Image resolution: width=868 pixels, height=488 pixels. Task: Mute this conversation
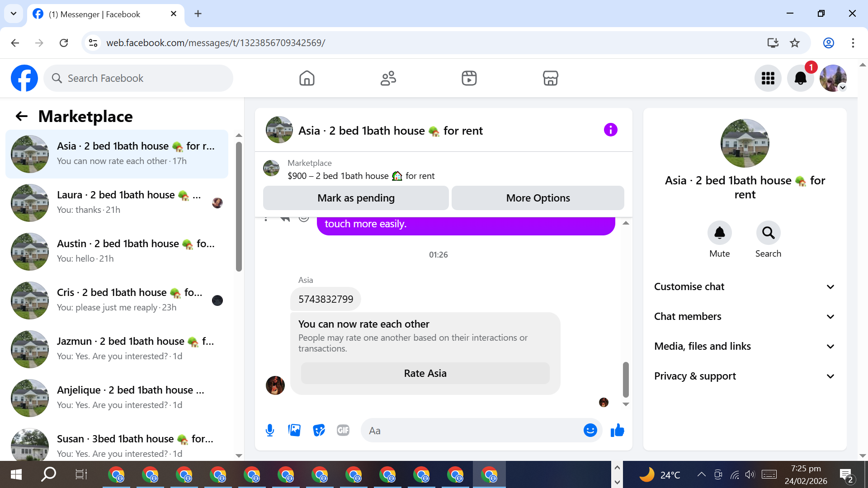pos(719,233)
